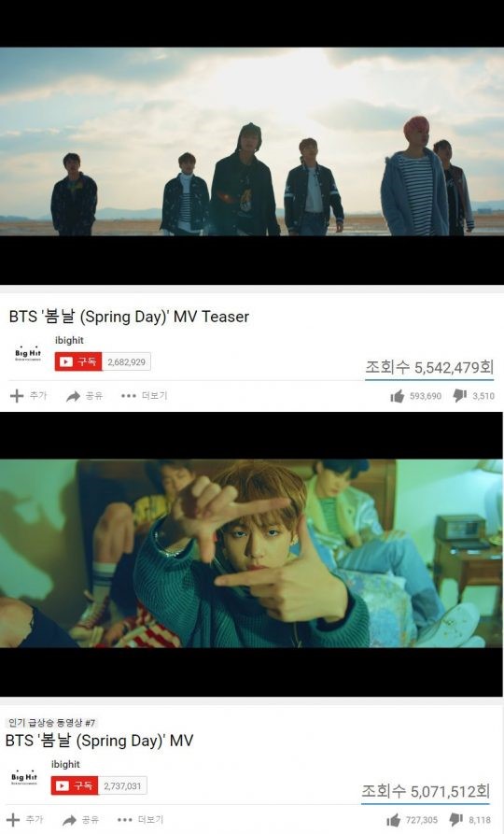Click share arrow under Spring Day MV
Image resolution: width=504 pixels, height=834 pixels.
click(69, 820)
